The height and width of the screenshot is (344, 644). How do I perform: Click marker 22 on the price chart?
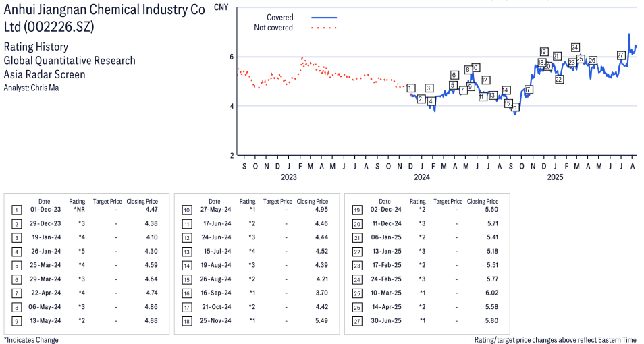pyautogui.click(x=558, y=79)
